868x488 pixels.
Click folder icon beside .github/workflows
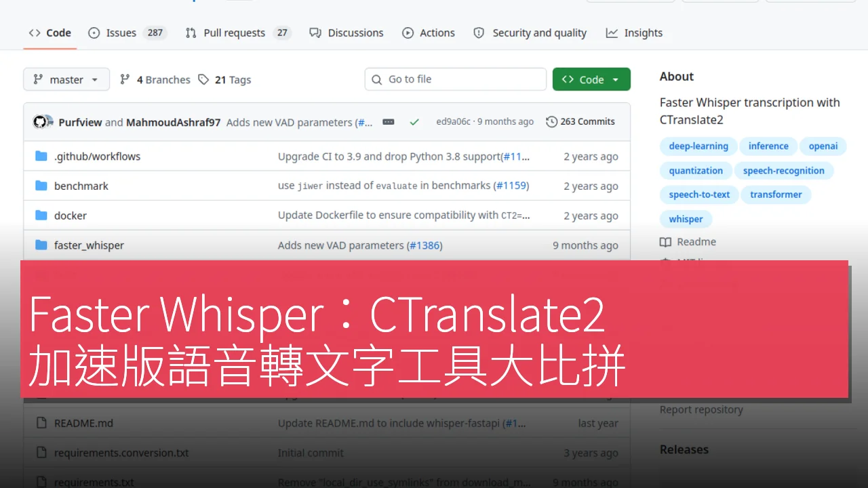click(41, 156)
